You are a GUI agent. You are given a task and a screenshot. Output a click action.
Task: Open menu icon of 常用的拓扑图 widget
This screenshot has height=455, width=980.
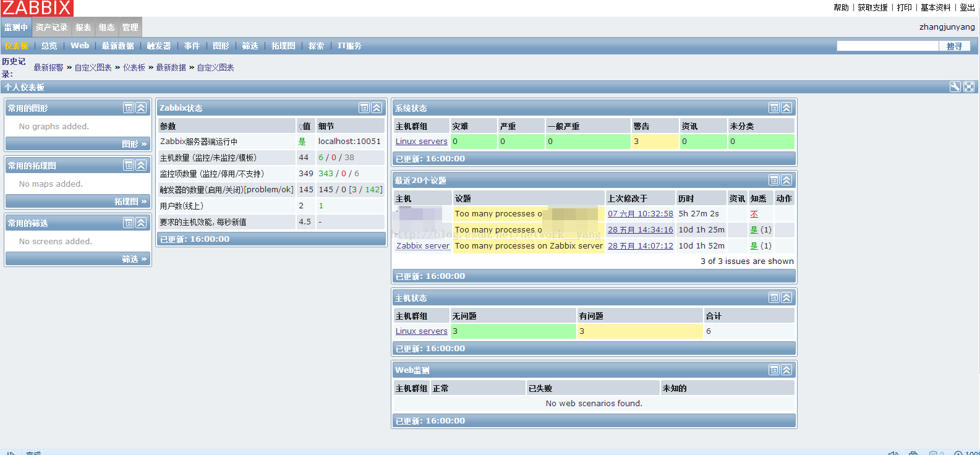pos(129,165)
